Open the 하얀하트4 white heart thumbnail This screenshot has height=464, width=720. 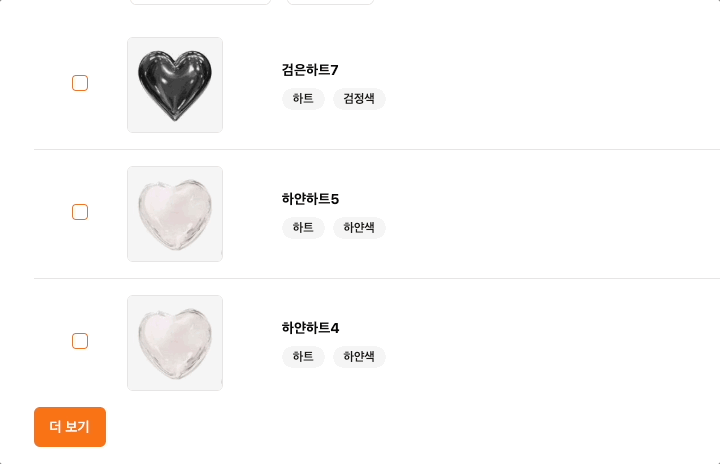pos(175,343)
